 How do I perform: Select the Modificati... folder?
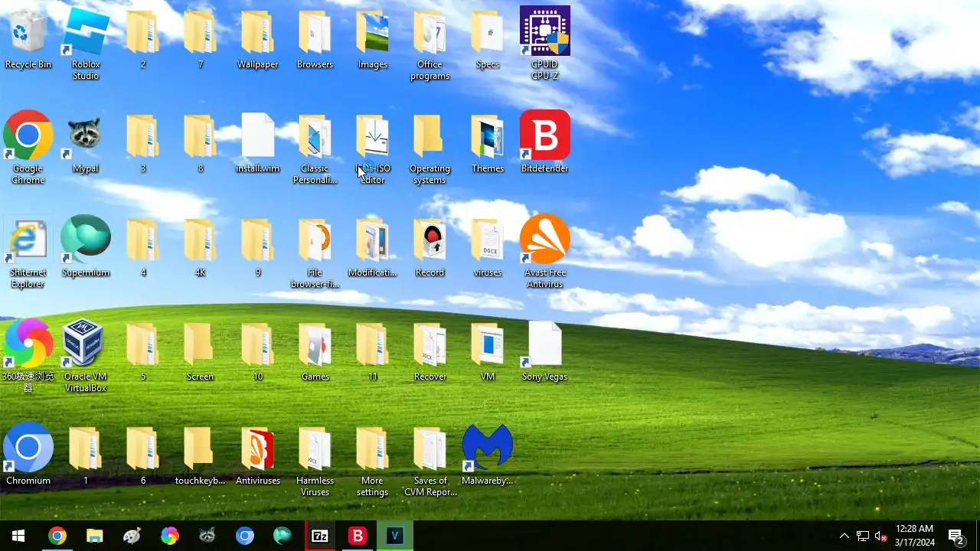pyautogui.click(x=373, y=246)
